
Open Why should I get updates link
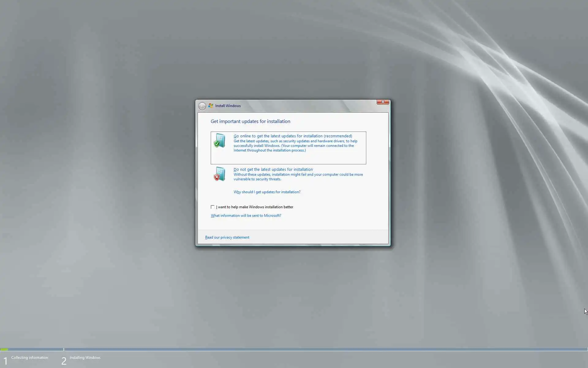click(267, 192)
